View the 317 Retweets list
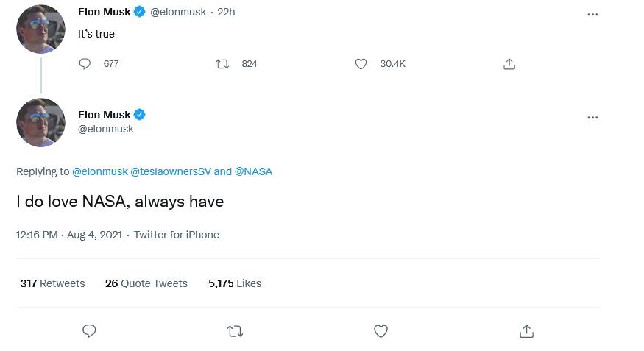The image size is (644, 351). pos(52,283)
